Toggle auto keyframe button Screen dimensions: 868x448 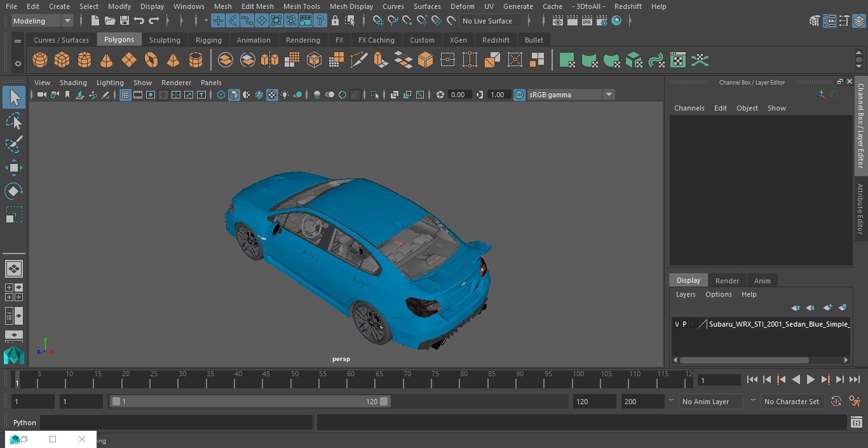tap(836, 402)
